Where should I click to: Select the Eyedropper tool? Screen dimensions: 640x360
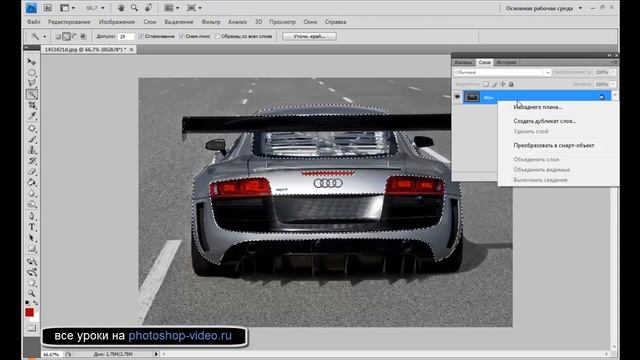point(31,116)
